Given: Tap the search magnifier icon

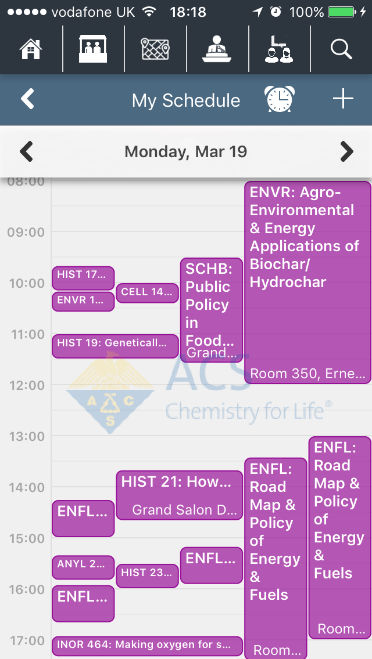Looking at the screenshot, I should (x=341, y=50).
